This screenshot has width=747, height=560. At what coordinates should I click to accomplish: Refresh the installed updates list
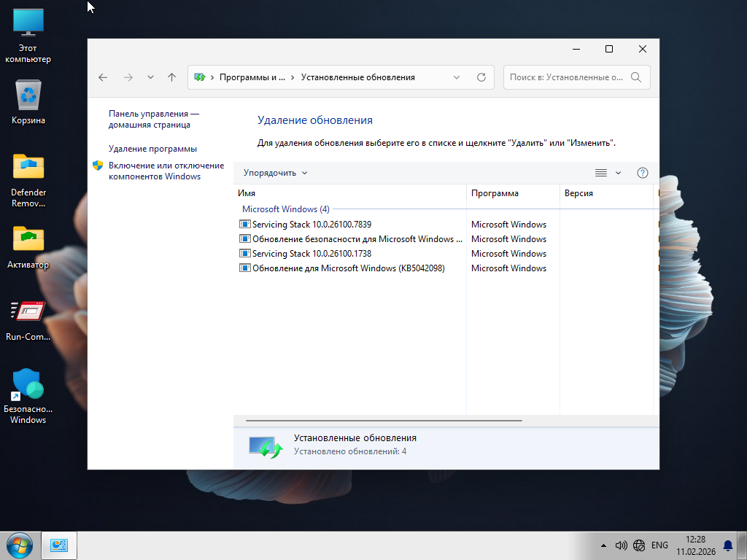(x=481, y=77)
